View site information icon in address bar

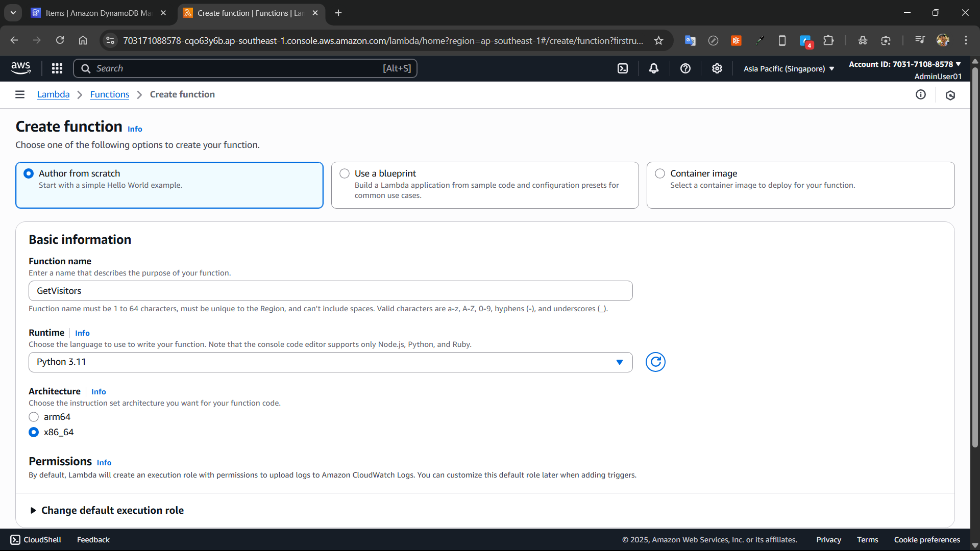[110, 40]
